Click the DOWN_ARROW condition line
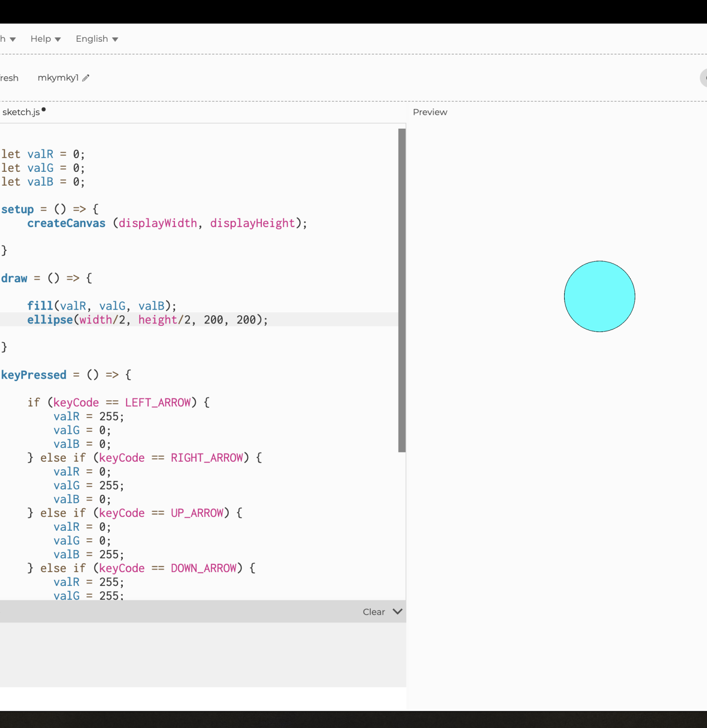 [x=141, y=568]
